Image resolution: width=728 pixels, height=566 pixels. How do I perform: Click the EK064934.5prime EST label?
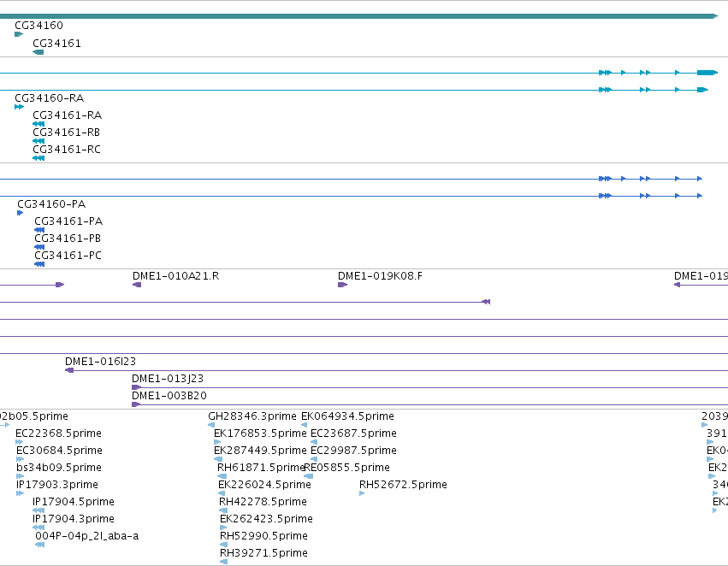click(348, 416)
